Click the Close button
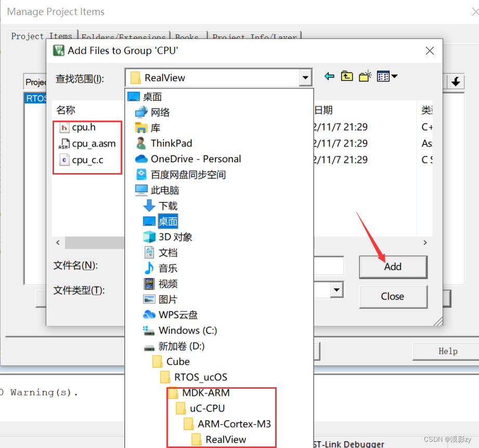 click(393, 296)
